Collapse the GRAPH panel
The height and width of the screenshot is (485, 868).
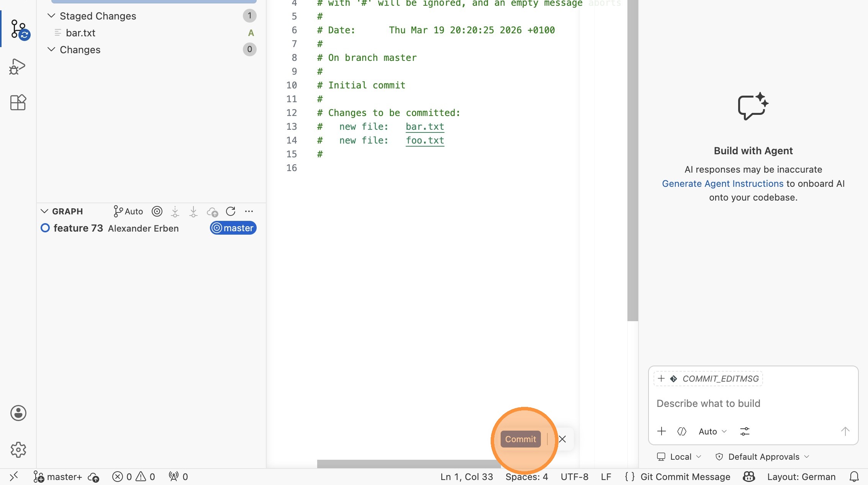44,211
